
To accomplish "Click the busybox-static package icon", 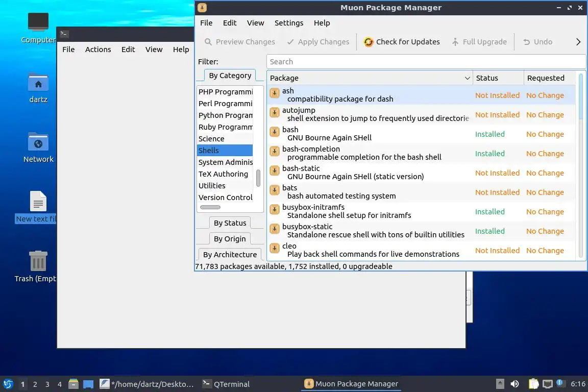I will coord(275,229).
